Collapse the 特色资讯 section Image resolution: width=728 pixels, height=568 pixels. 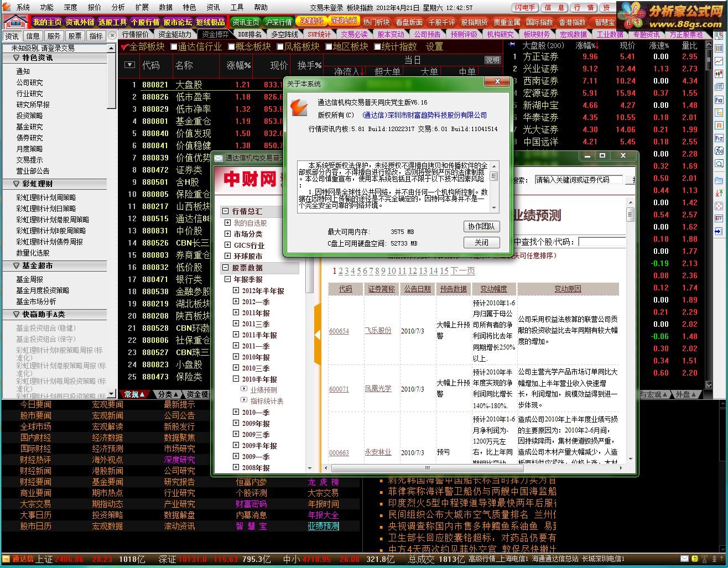coord(15,58)
